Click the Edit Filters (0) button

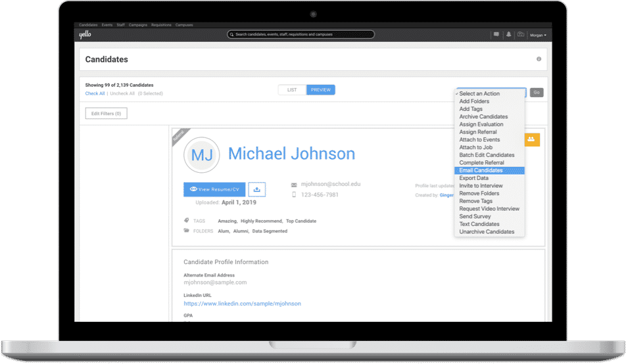pyautogui.click(x=106, y=114)
